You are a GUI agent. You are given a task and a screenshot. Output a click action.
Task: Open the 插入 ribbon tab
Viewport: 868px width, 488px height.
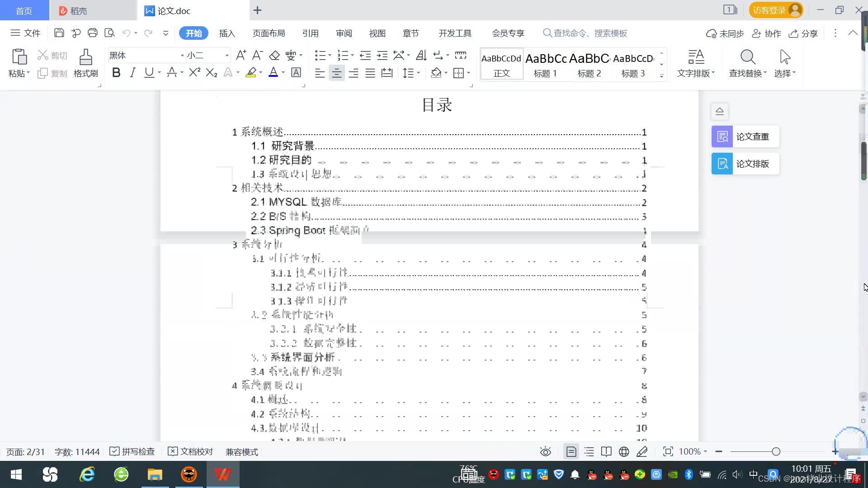(x=227, y=33)
